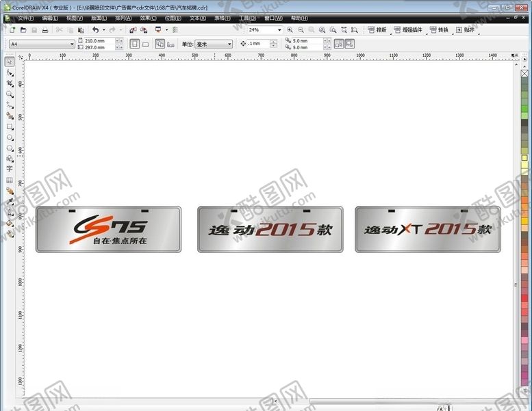Open the application launcher

tap(158, 30)
